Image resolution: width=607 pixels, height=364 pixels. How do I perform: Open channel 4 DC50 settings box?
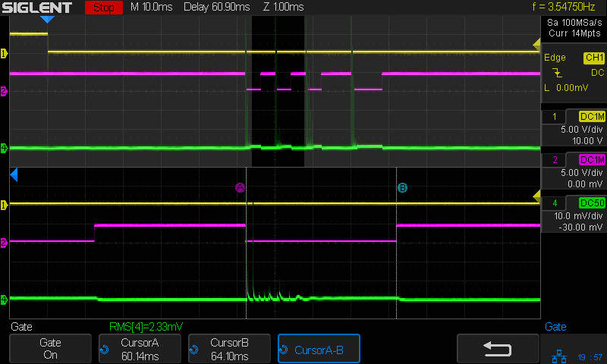tap(573, 215)
